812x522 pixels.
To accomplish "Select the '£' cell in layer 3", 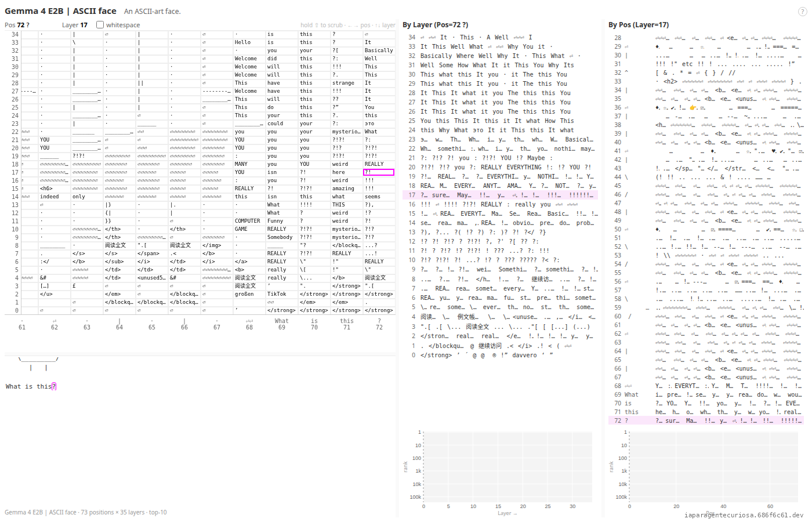I will click(x=87, y=286).
